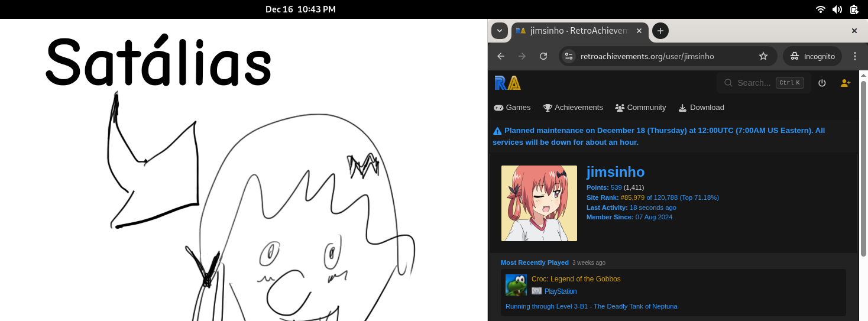Focus the retroachievements.org address bar
The width and height of the screenshot is (868, 321).
tap(668, 56)
